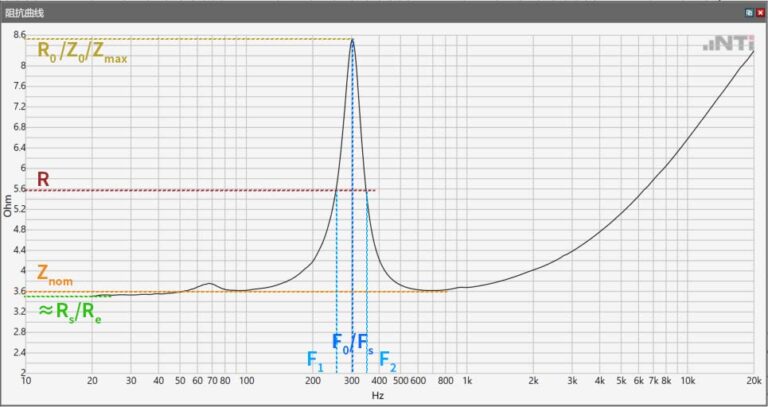
Task: Click the curve end at 20 kHz
Action: [753, 50]
